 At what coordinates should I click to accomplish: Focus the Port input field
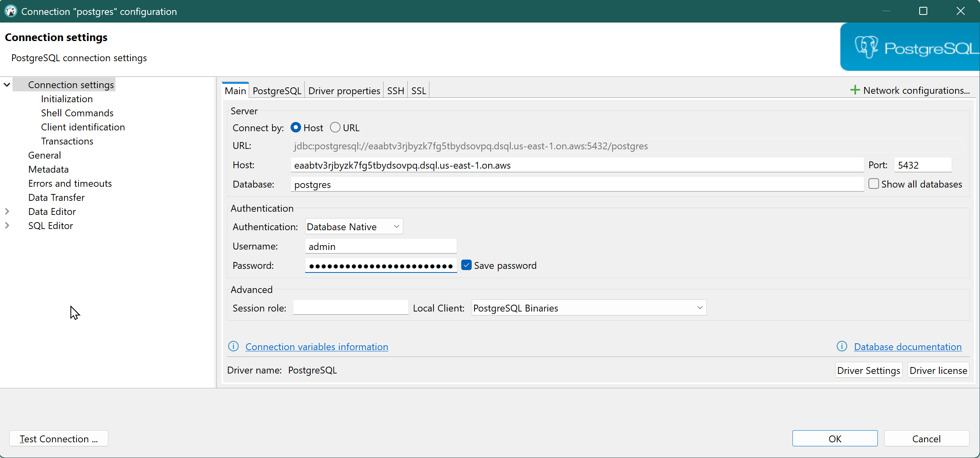click(923, 165)
